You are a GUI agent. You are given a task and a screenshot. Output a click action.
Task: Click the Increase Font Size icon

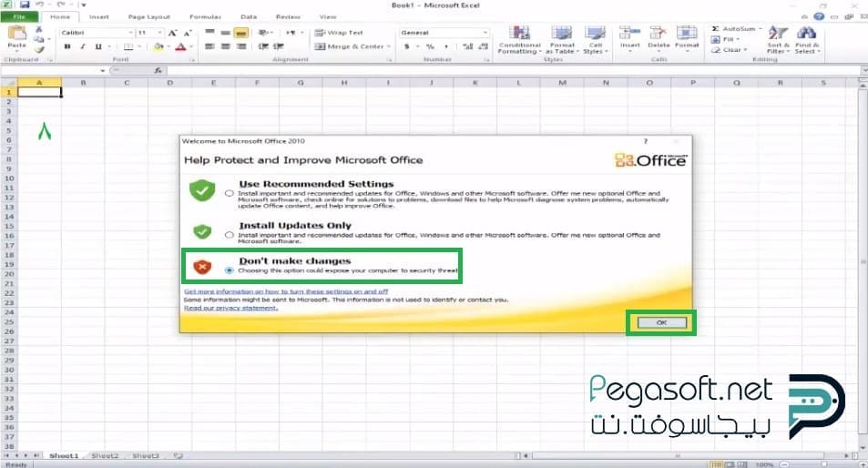(x=173, y=33)
